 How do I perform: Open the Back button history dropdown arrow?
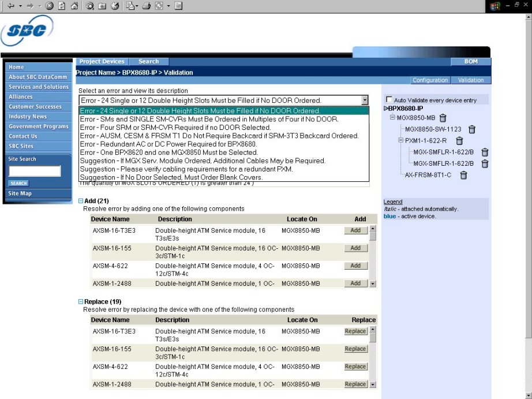coord(20,6)
